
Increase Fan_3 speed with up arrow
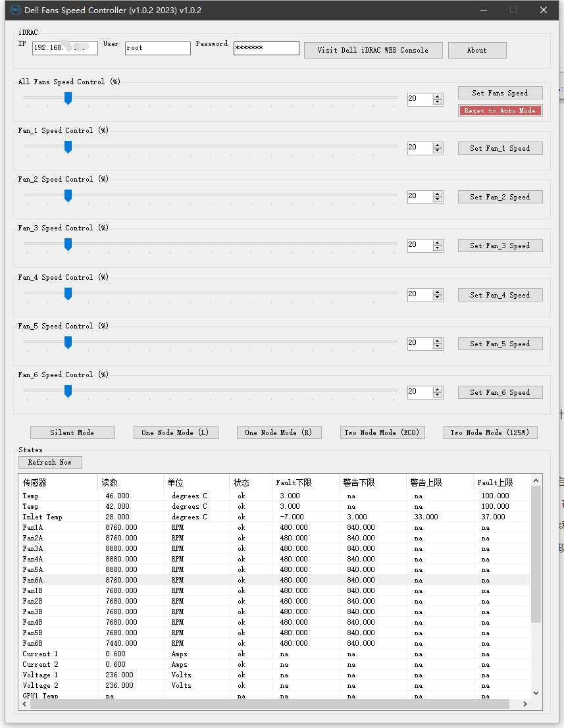tap(437, 242)
